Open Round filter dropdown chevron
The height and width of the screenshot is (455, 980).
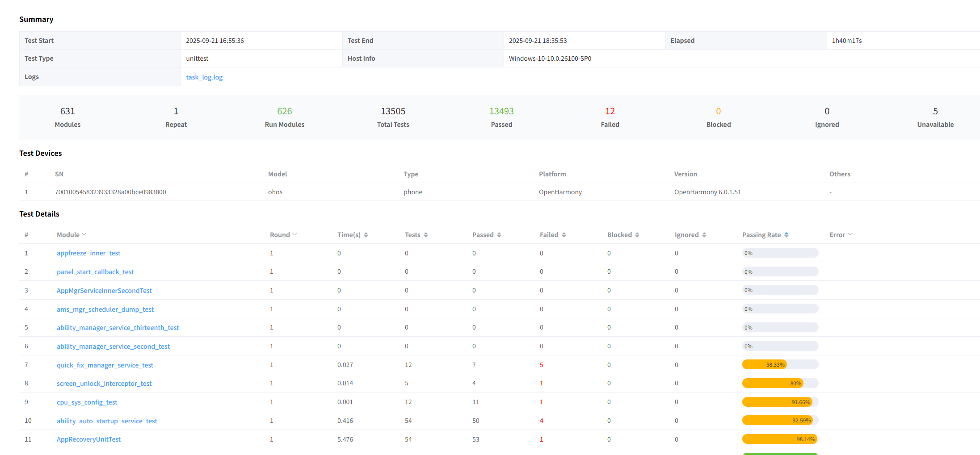294,234
